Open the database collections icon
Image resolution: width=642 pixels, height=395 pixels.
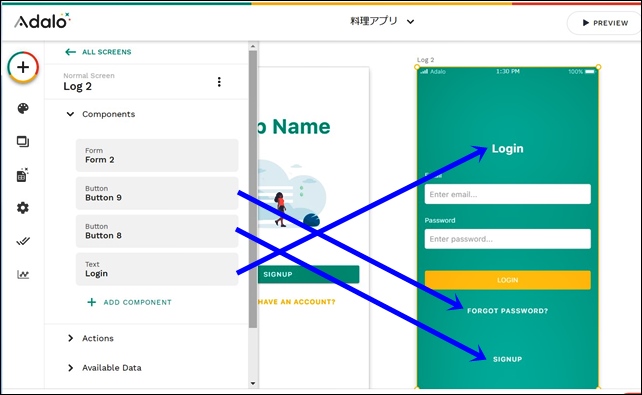23,175
